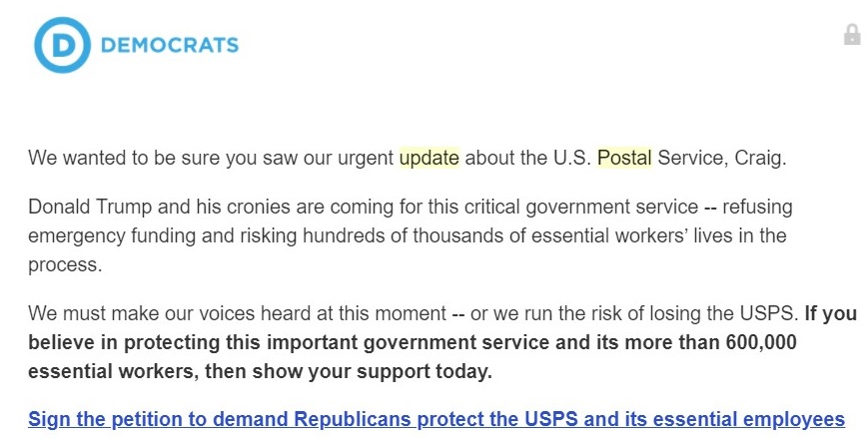Click the DEMOCRATS wordmark text
The height and width of the screenshot is (438, 868).
170,45
